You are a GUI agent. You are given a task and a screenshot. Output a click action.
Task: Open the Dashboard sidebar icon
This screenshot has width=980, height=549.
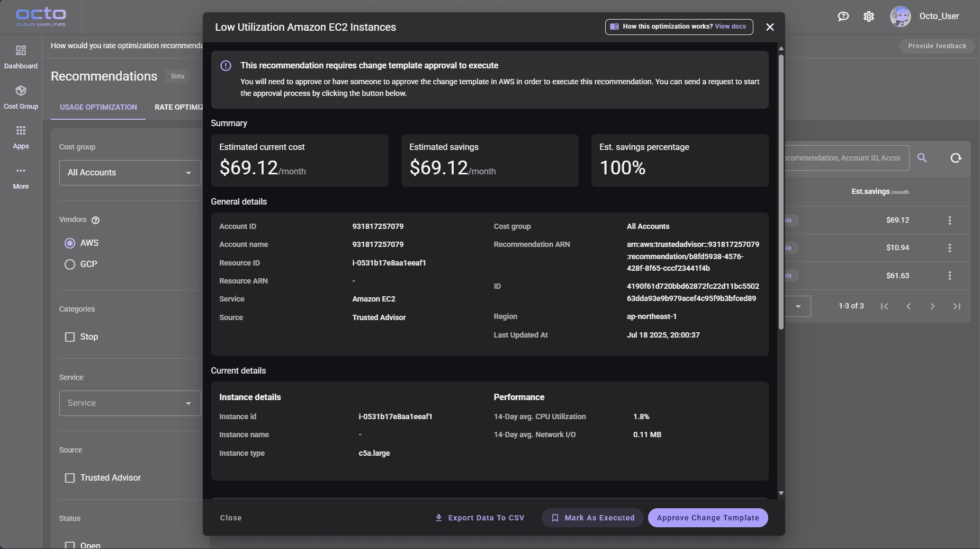21,57
